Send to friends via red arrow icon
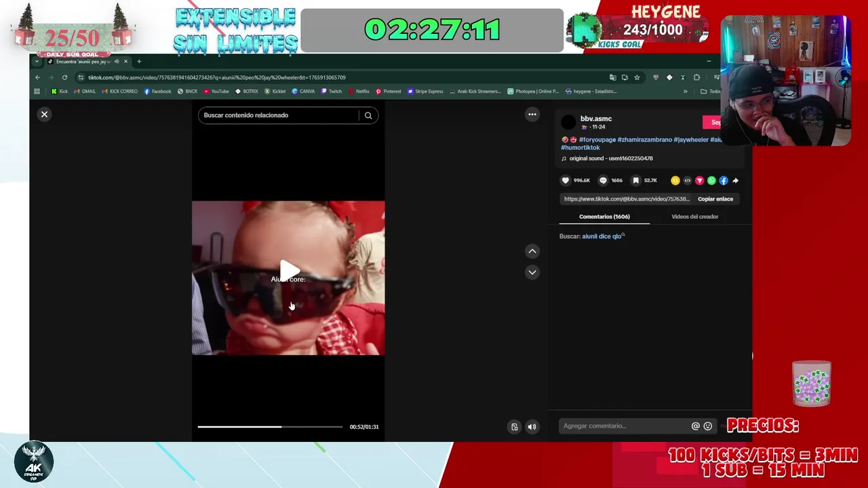868x488 pixels. coord(699,180)
